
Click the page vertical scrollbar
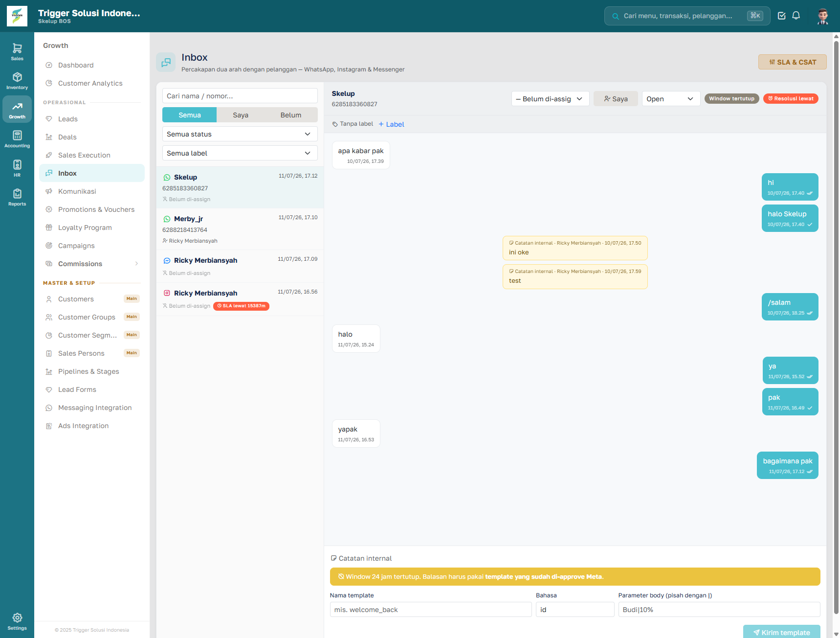click(836, 328)
